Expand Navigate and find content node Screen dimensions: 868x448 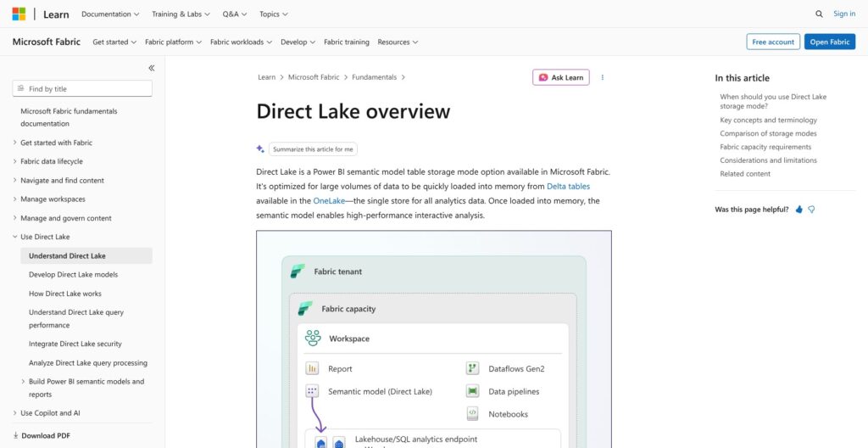[15, 180]
